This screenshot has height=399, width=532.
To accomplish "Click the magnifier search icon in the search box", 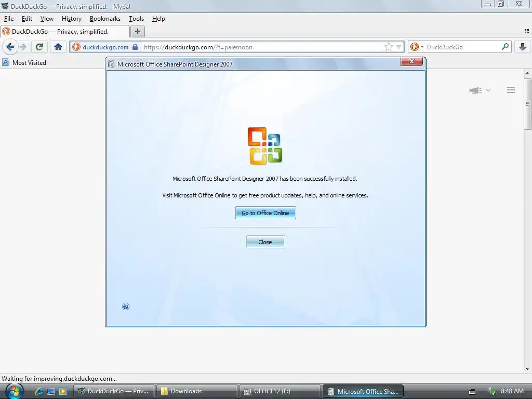I will (505, 46).
